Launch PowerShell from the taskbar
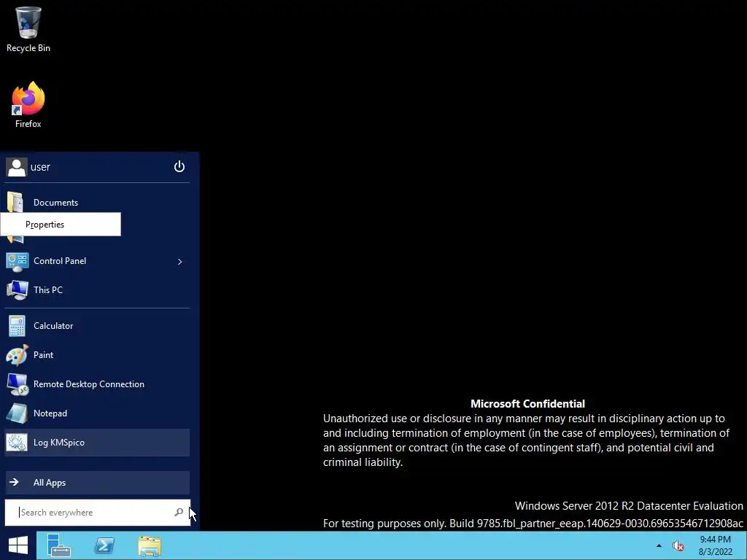Image resolution: width=747 pixels, height=560 pixels. tap(104, 545)
